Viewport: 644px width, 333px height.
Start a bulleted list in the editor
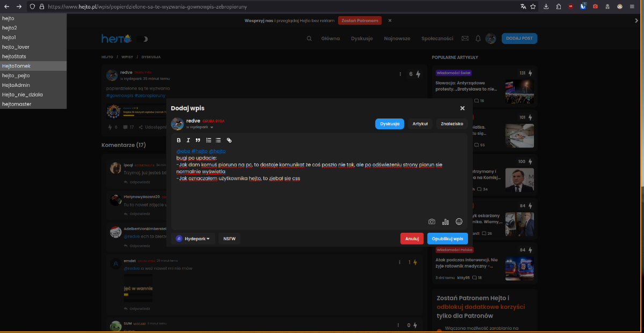[218, 140]
